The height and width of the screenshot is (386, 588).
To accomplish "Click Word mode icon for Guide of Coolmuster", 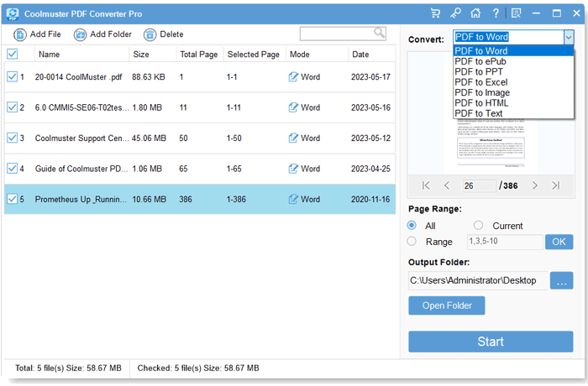I will click(293, 169).
